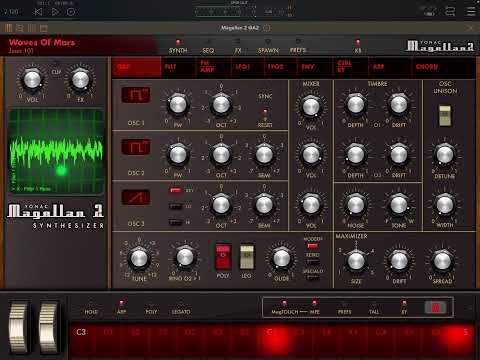Click the right modulation wheel
The image size is (480, 360).
coord(49,327)
